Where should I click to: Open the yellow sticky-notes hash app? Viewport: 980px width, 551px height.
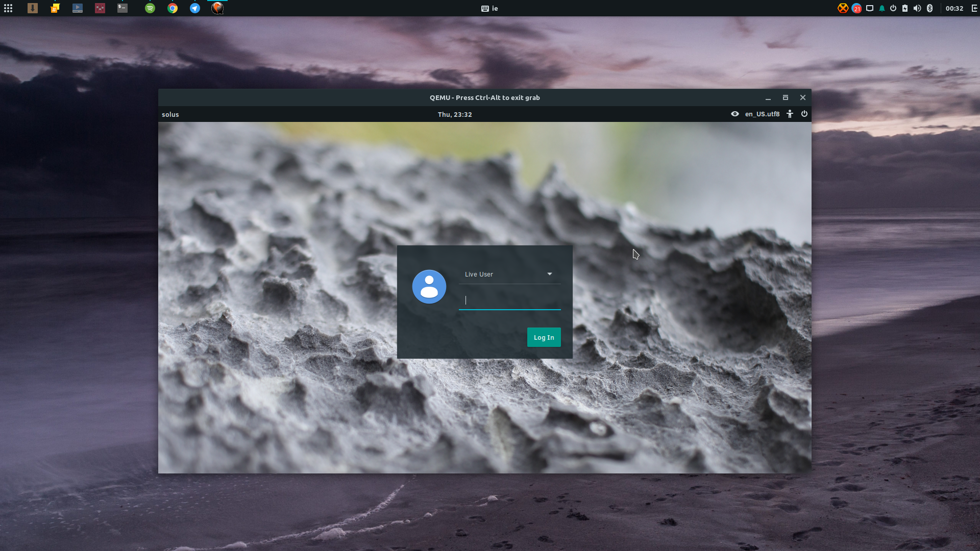(x=55, y=8)
